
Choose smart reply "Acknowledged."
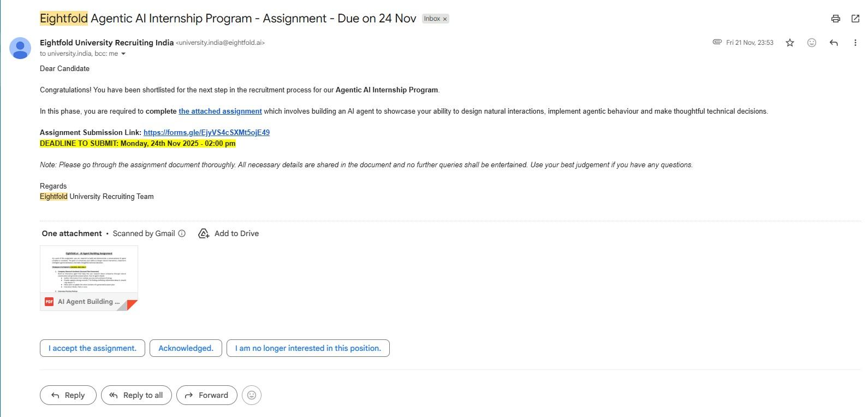(186, 348)
